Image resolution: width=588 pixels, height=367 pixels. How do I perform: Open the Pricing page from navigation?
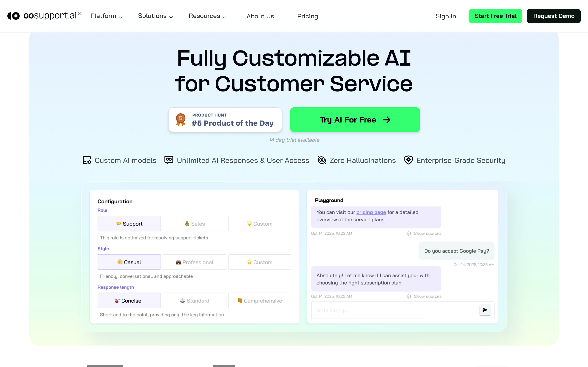click(308, 16)
